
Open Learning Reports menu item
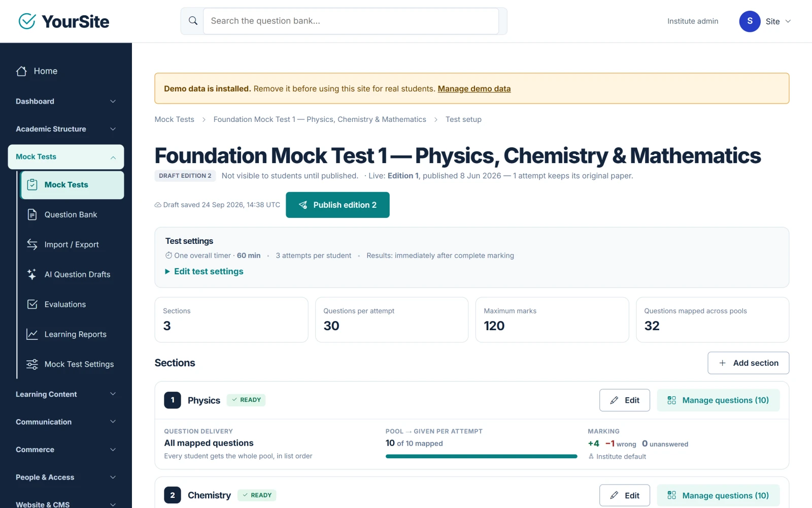pos(72,335)
